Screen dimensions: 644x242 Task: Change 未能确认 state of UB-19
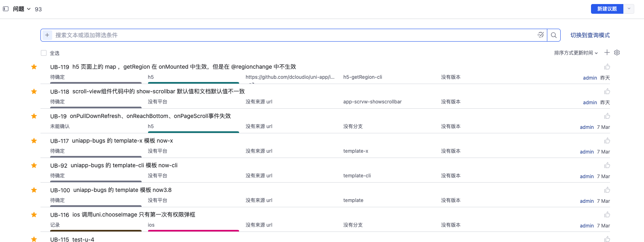pyautogui.click(x=60, y=126)
